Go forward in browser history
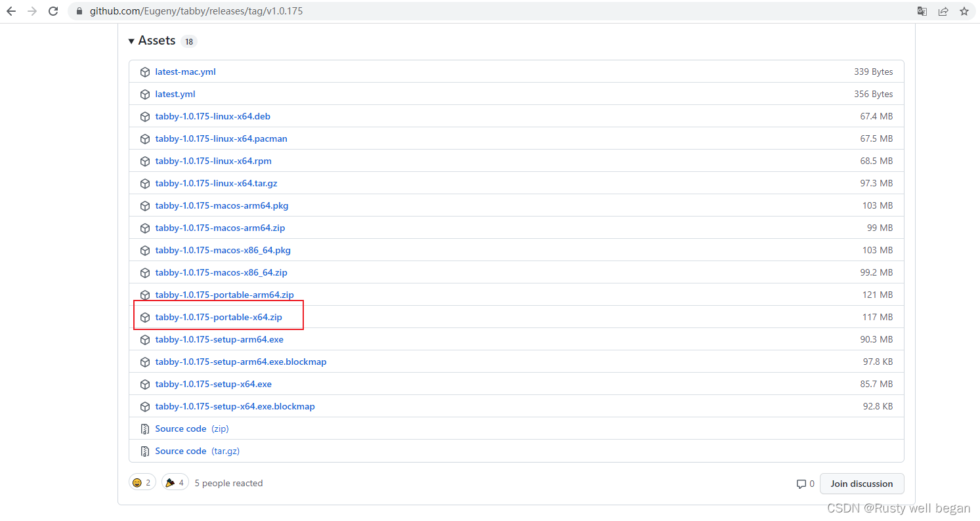The height and width of the screenshot is (521, 980). [32, 11]
